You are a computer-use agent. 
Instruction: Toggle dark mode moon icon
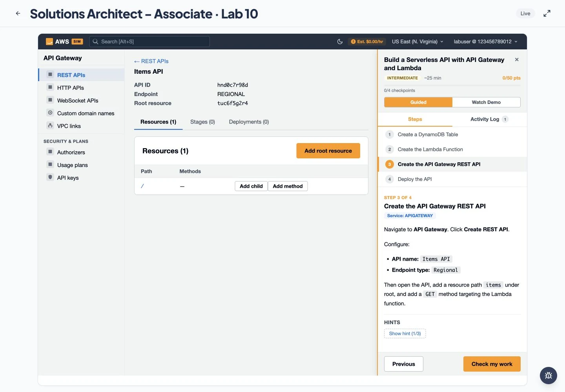[340, 42]
